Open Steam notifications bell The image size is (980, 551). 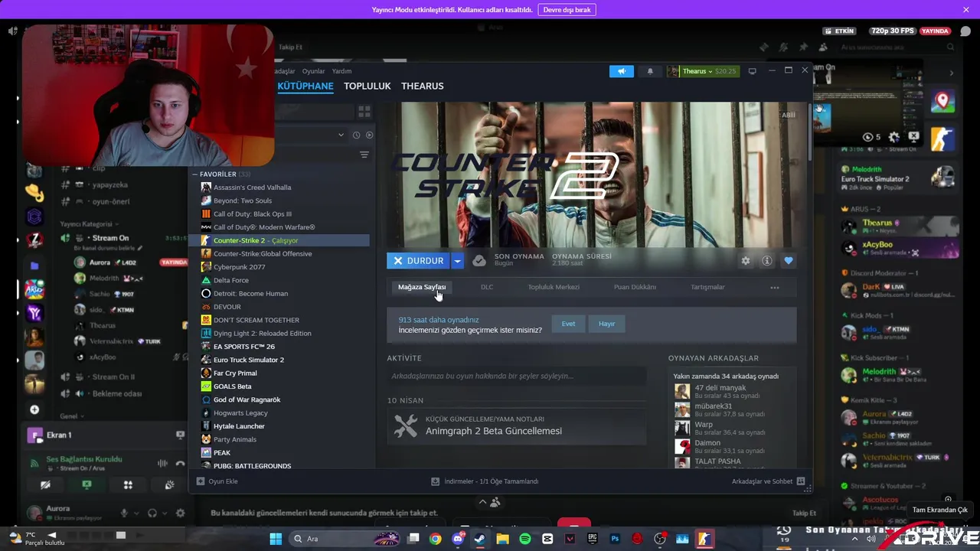(650, 71)
